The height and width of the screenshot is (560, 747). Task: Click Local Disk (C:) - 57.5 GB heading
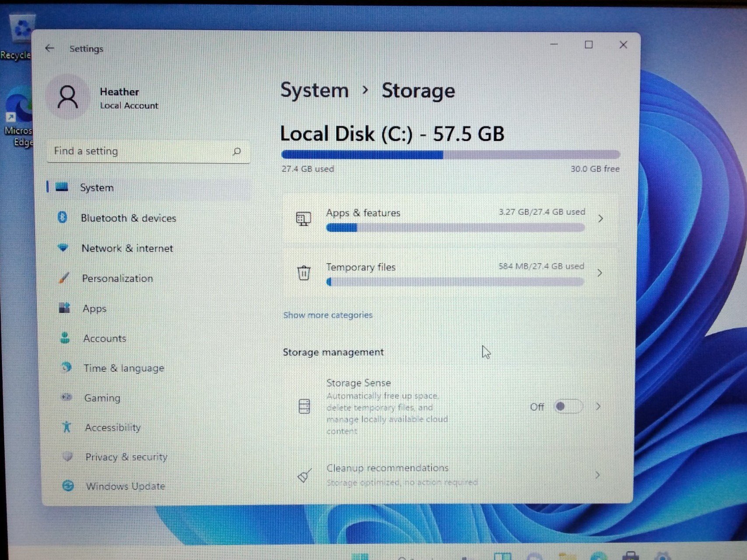point(392,133)
